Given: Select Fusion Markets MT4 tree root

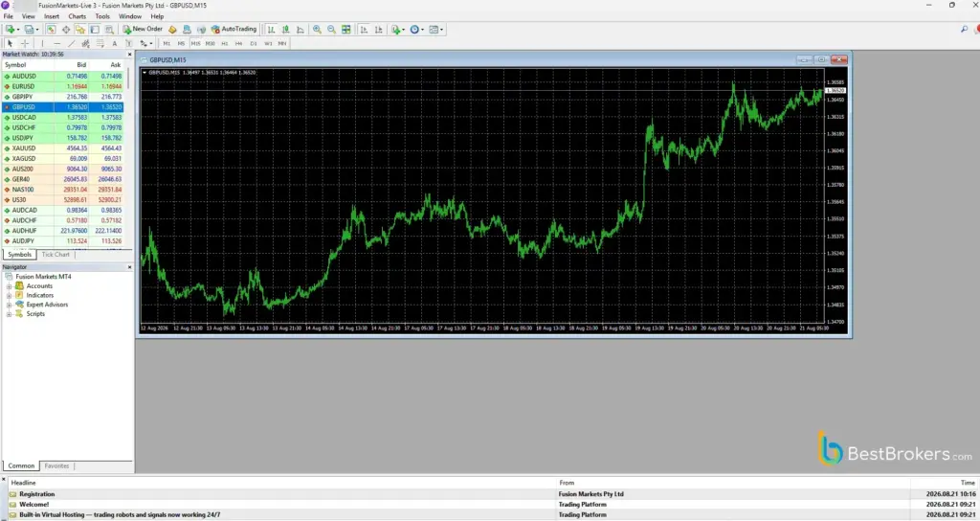Looking at the screenshot, I should [x=43, y=277].
